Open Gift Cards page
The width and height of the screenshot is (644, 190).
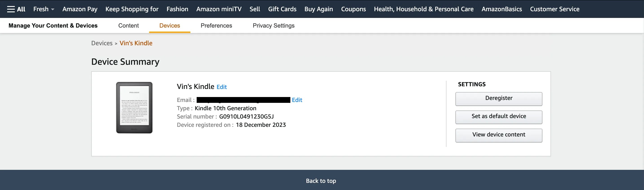(282, 9)
